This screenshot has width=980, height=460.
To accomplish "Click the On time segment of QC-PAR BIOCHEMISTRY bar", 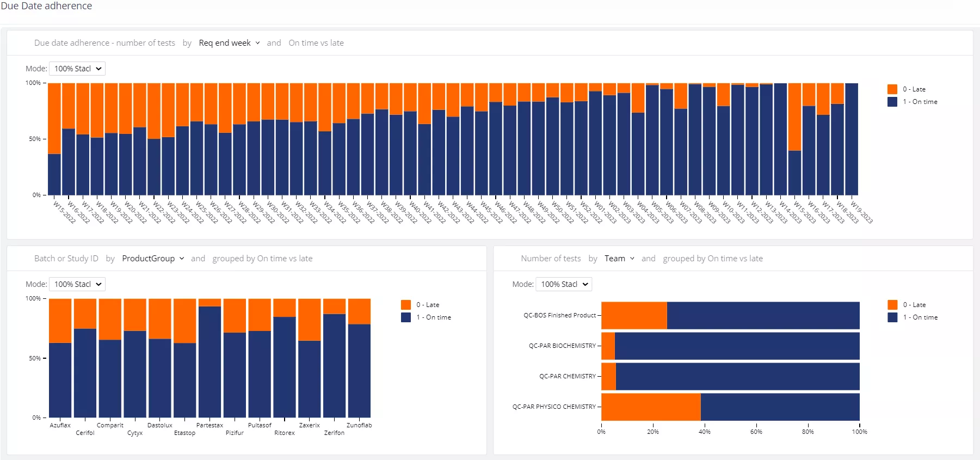I will coord(737,346).
